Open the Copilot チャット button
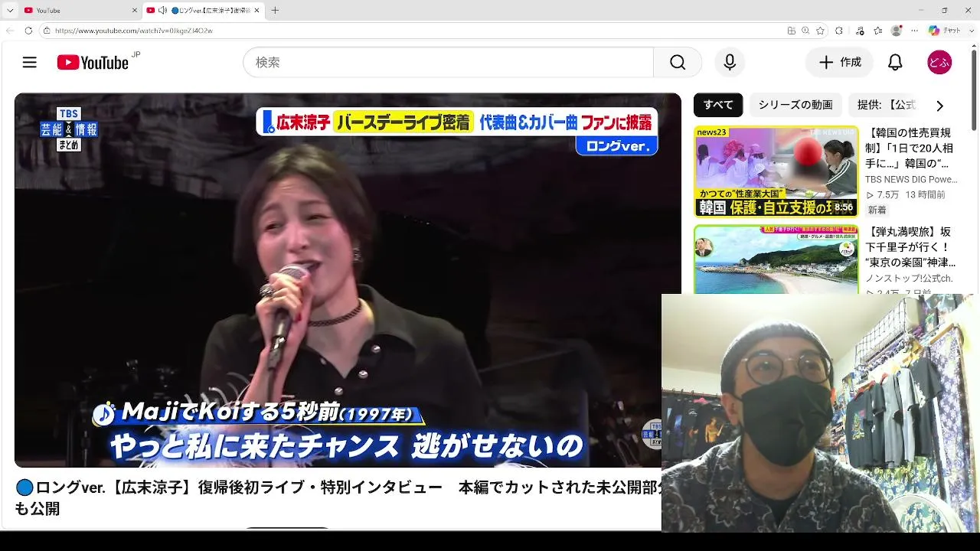The width and height of the screenshot is (980, 551). point(945,31)
